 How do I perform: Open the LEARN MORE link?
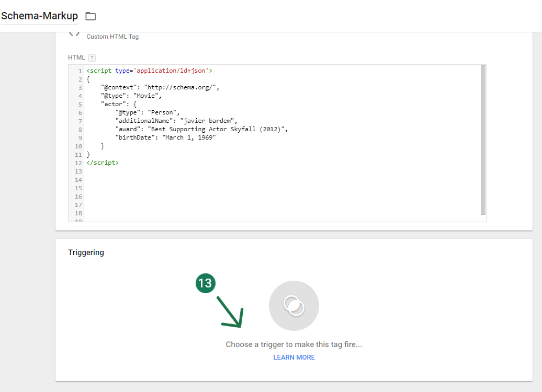pyautogui.click(x=293, y=358)
